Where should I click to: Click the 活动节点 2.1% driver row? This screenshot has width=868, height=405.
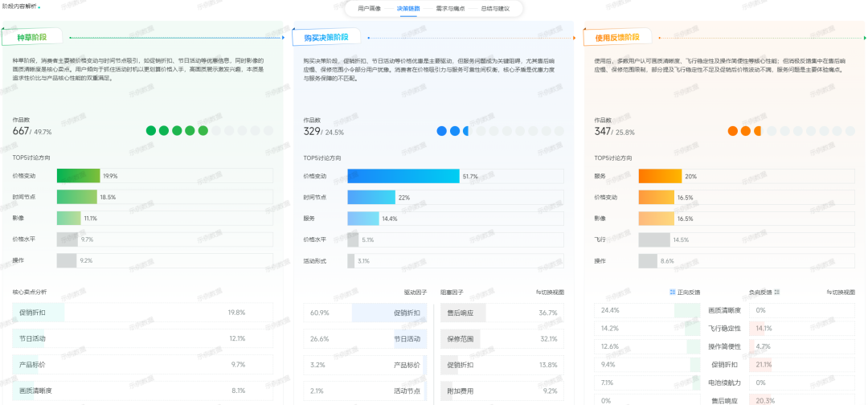tap(365, 391)
